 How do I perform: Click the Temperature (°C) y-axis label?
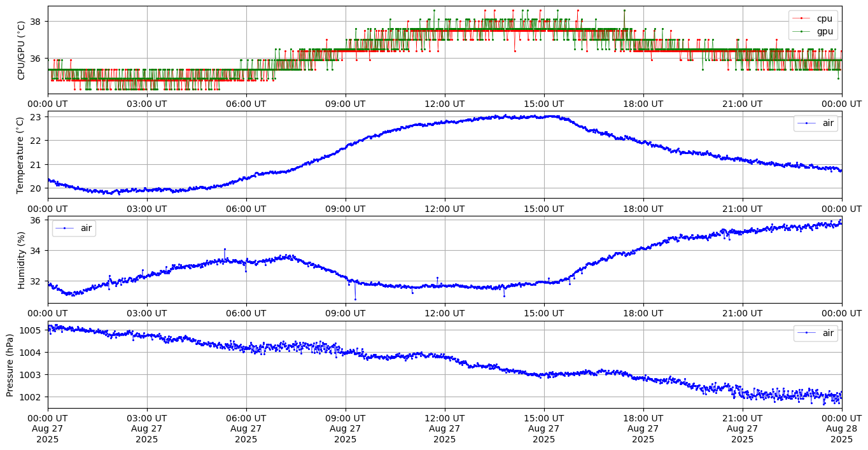pos(21,155)
